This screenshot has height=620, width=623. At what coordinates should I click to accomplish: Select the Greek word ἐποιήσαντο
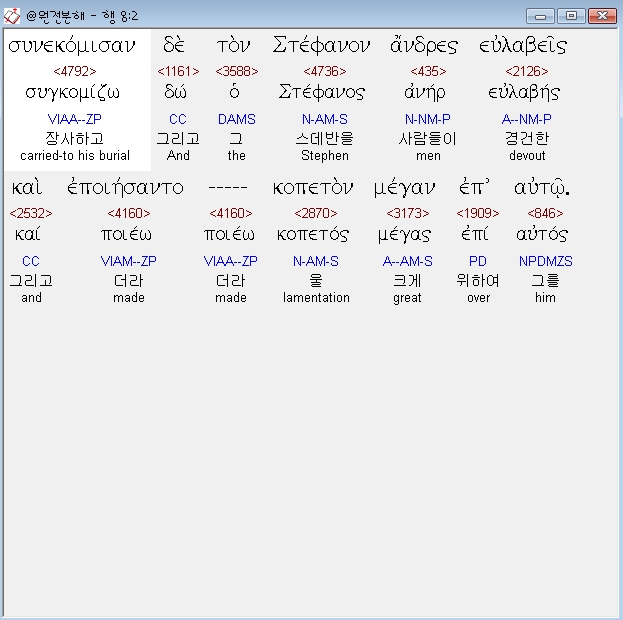pyautogui.click(x=125, y=188)
